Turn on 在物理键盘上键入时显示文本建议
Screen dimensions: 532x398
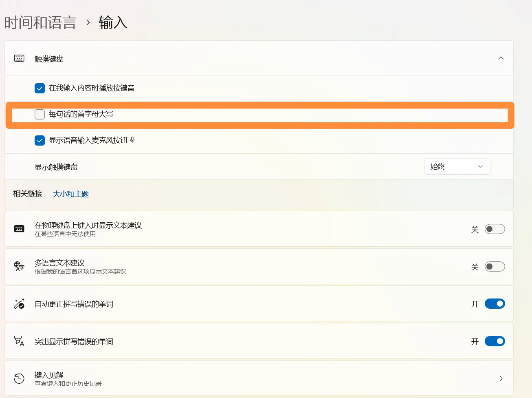(x=495, y=229)
